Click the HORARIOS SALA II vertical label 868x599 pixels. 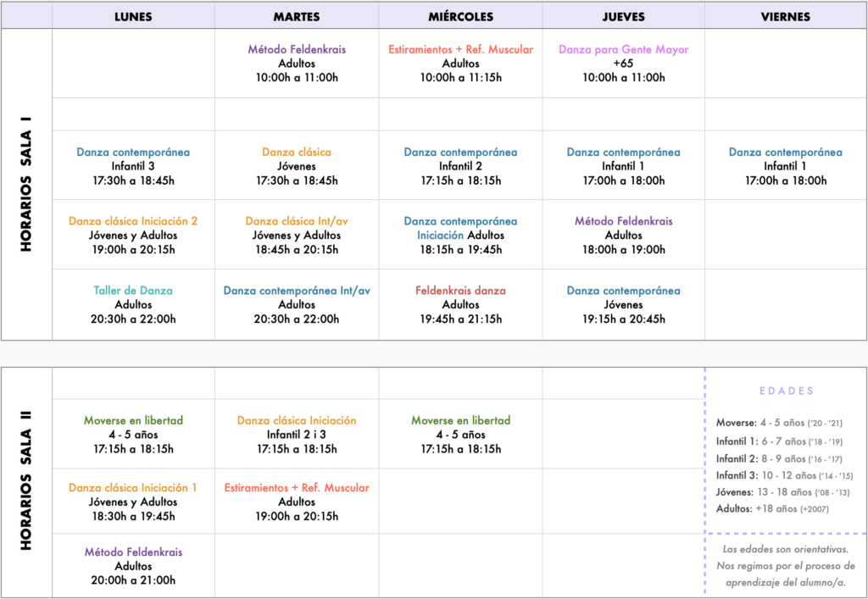point(26,482)
